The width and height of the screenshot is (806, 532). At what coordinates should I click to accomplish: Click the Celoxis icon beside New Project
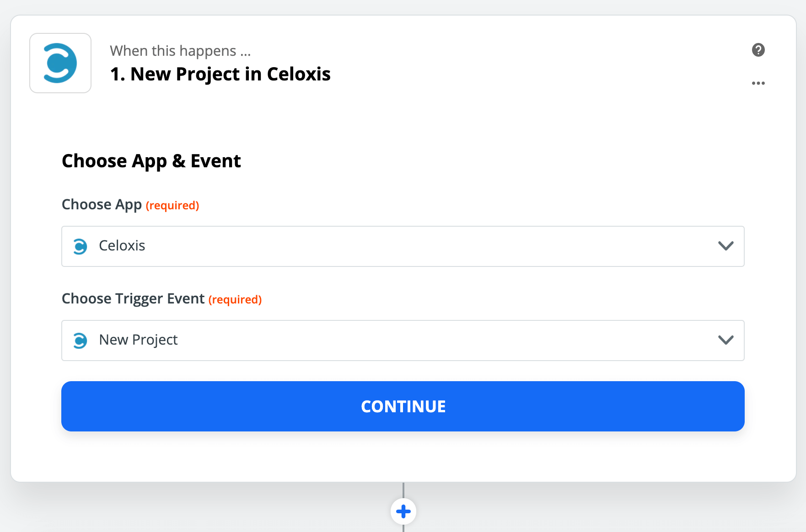(x=80, y=340)
